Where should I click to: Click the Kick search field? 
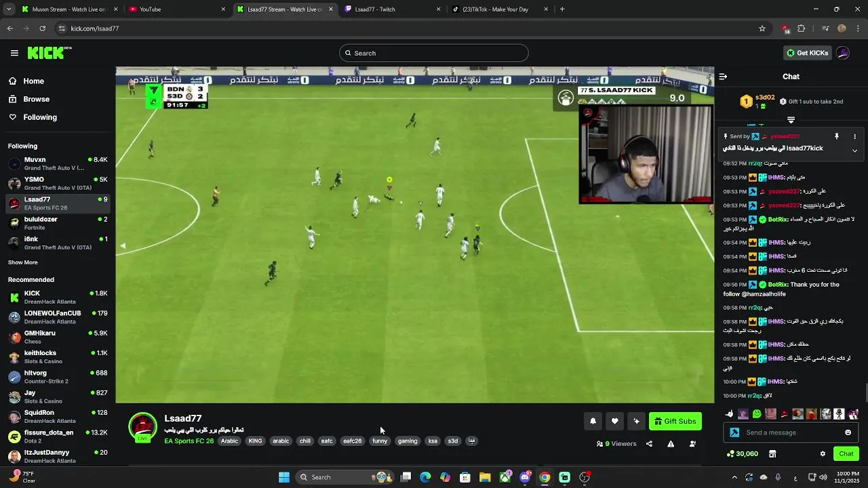click(434, 53)
